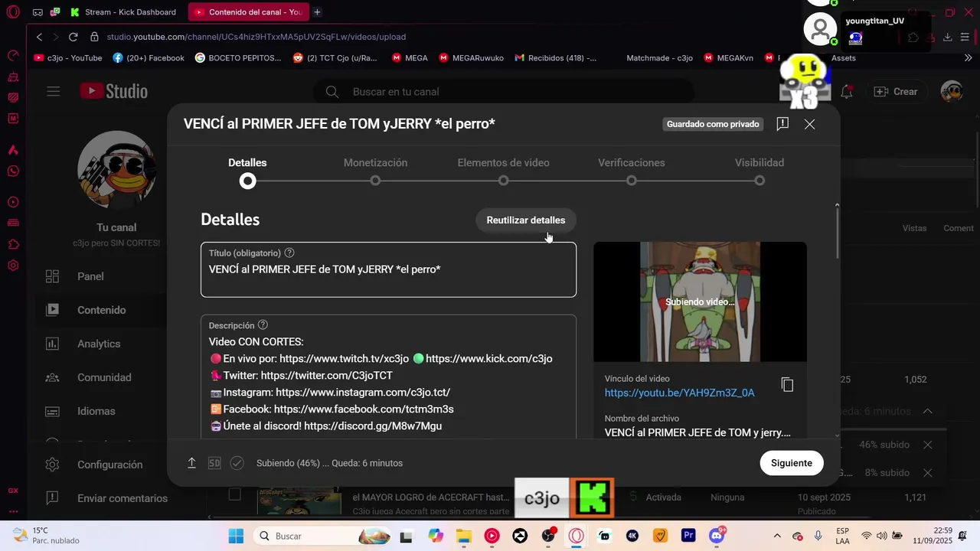Go to the Elementos de video step
This screenshot has width=980, height=551.
tap(503, 171)
